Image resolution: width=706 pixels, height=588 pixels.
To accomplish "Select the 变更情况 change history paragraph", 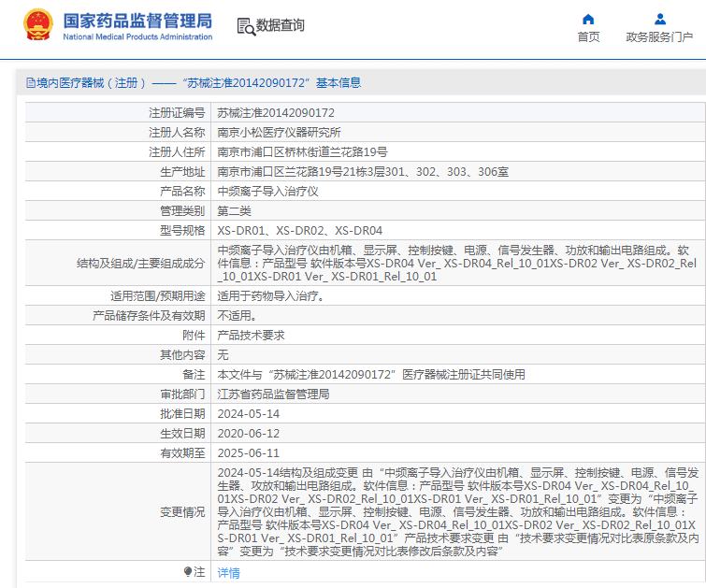I will [x=458, y=512].
